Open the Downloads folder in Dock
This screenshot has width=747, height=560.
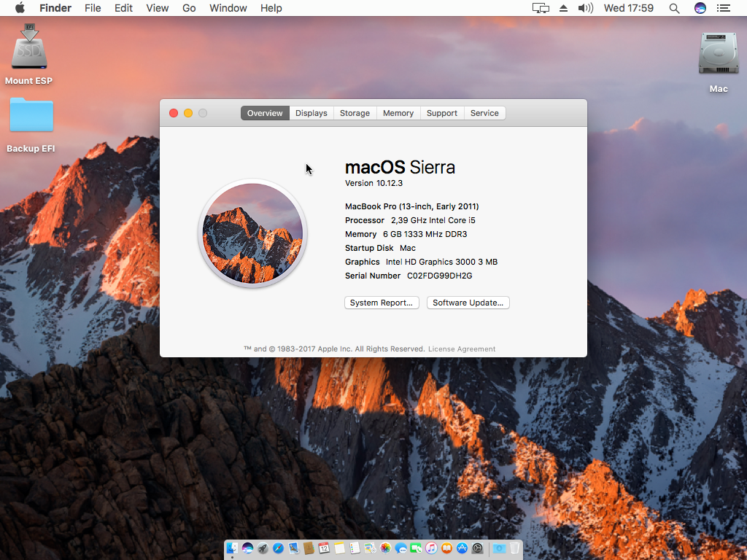499,548
